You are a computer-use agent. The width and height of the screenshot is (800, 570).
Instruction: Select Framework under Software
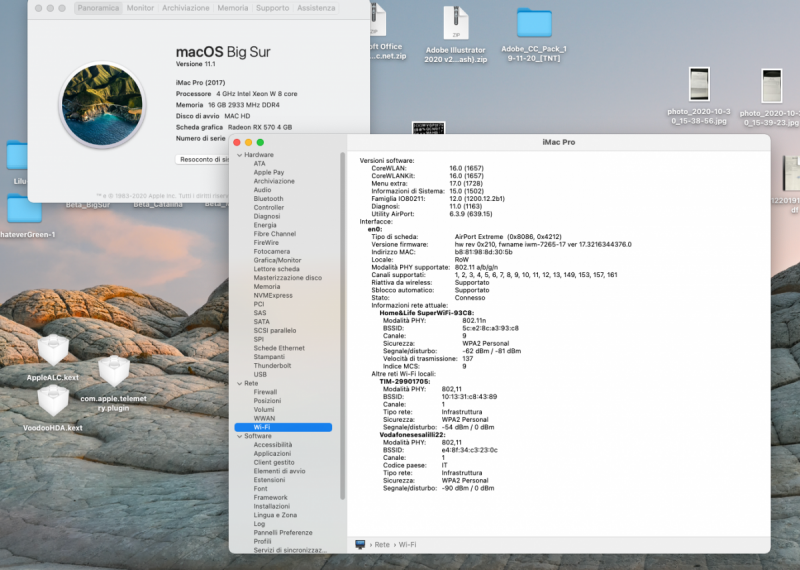pos(270,498)
